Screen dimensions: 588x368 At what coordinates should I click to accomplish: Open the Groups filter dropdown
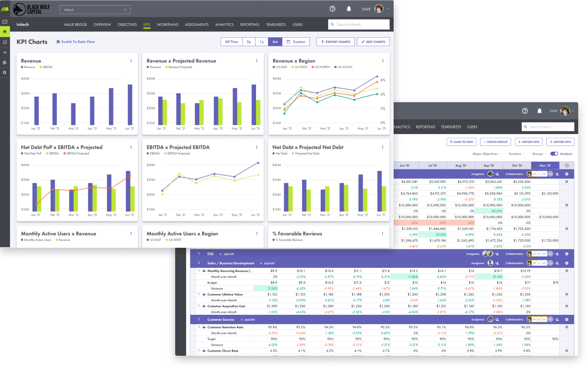(x=539, y=154)
